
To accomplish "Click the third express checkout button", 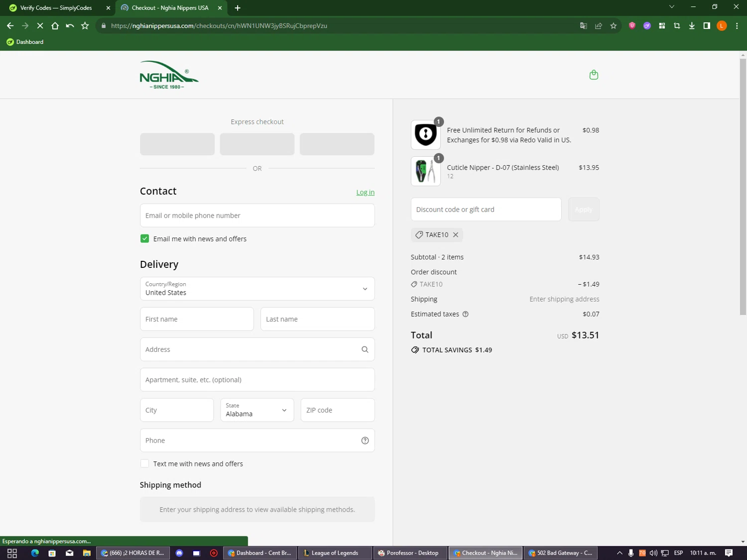I will coord(337,144).
